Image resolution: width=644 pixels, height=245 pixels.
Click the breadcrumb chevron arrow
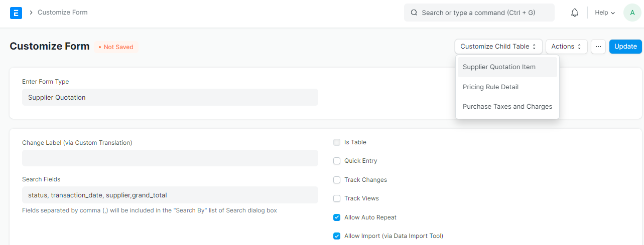(31, 13)
